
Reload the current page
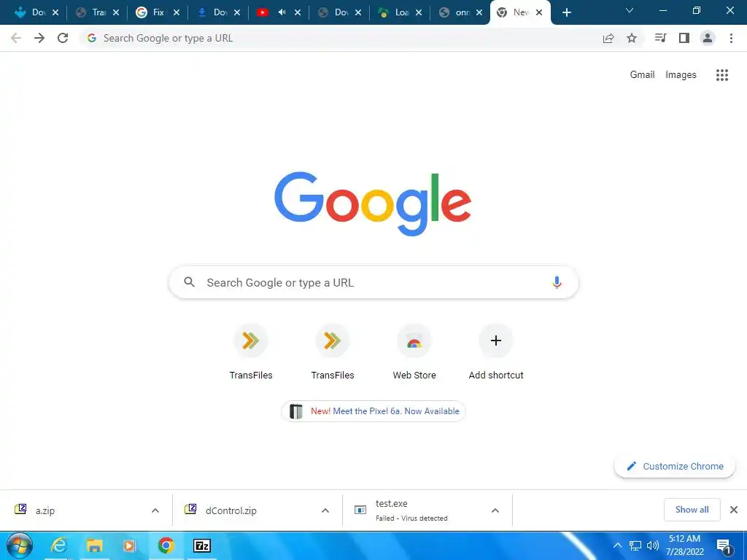coord(63,38)
